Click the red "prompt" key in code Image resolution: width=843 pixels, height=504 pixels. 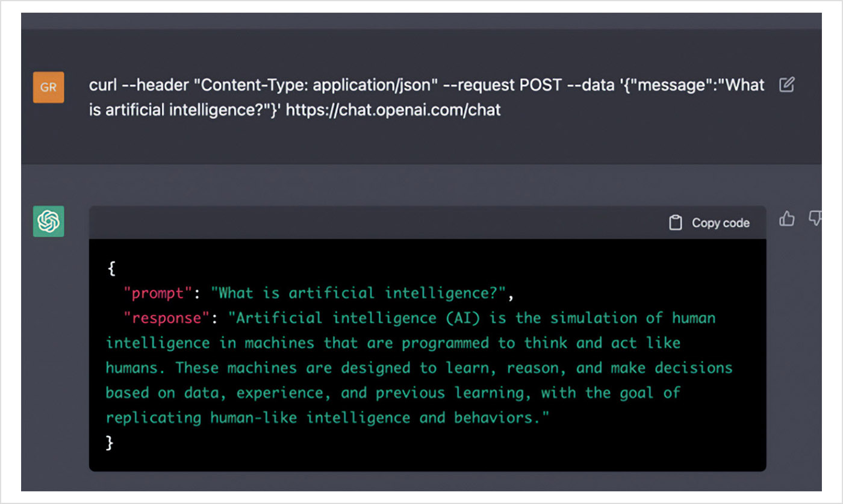tap(158, 293)
